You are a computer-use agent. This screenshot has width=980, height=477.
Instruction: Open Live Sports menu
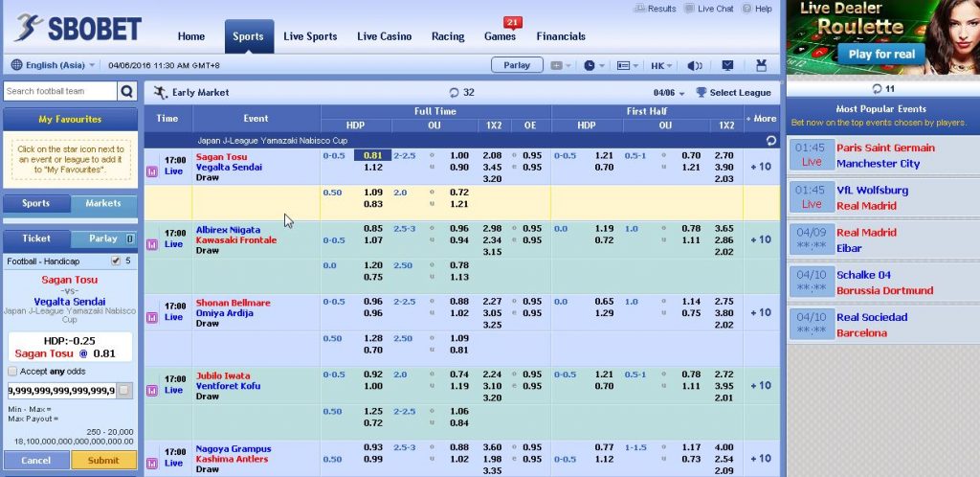point(310,36)
